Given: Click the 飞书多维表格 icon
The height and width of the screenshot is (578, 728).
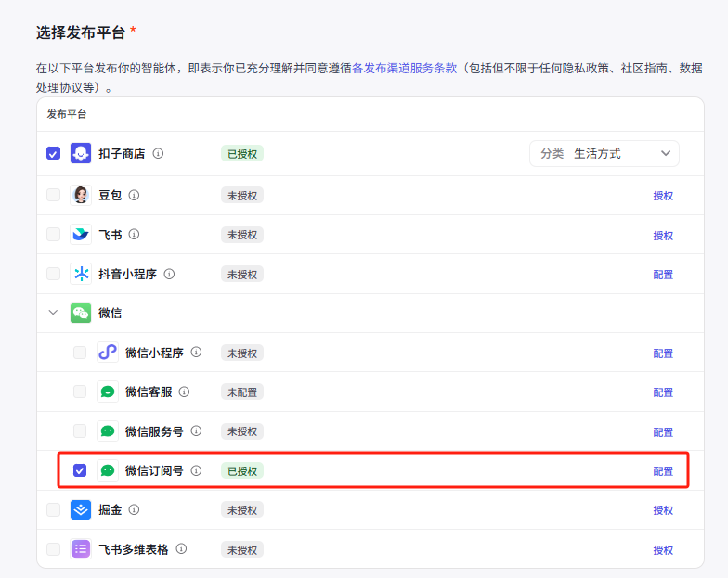Looking at the screenshot, I should [81, 549].
